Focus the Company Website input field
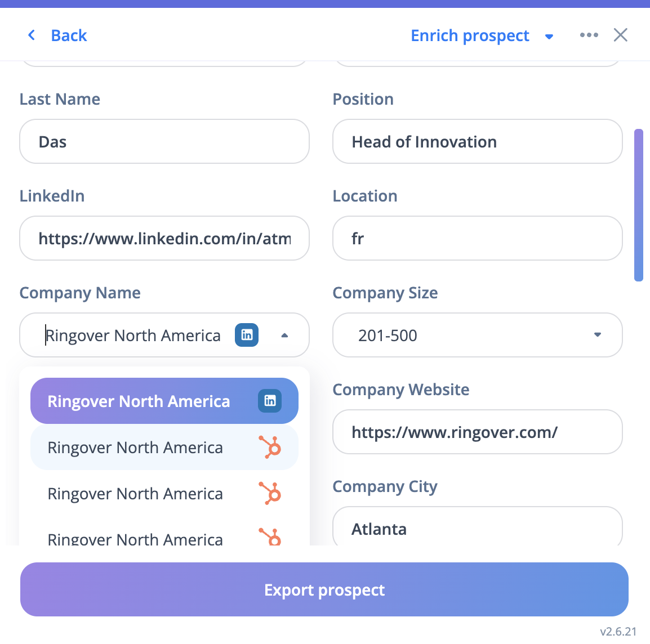 click(x=477, y=432)
